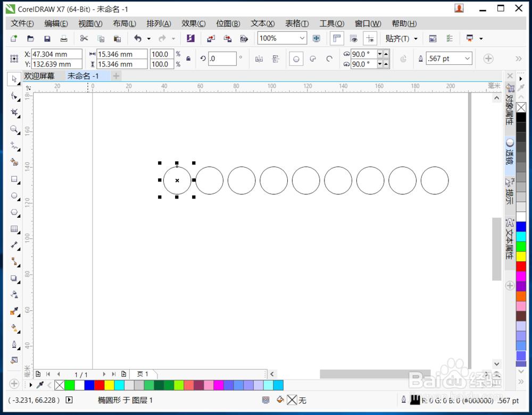Toggle Show Grid button
The image size is (532, 415).
(354, 38)
